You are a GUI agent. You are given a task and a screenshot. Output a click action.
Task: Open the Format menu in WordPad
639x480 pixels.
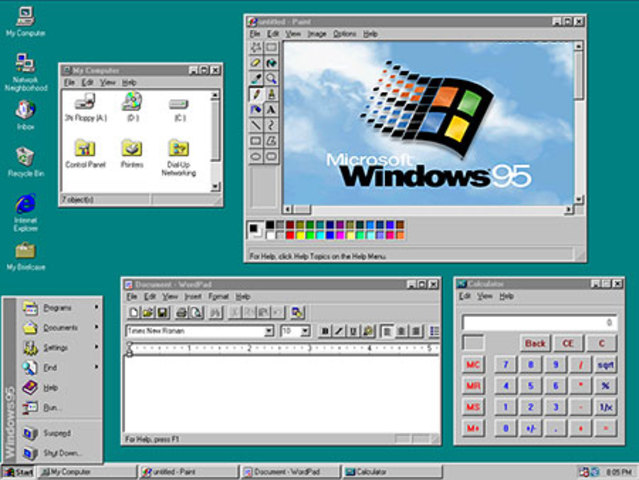218,297
